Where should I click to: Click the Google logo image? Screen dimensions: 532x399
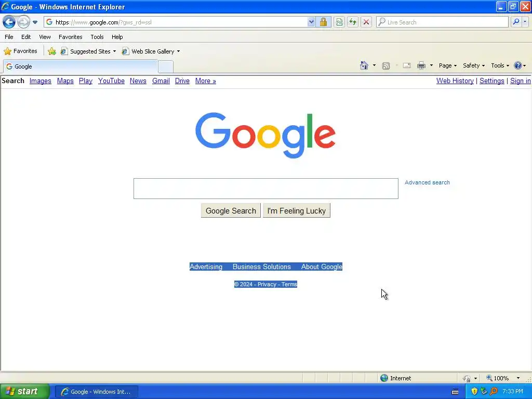[265, 135]
